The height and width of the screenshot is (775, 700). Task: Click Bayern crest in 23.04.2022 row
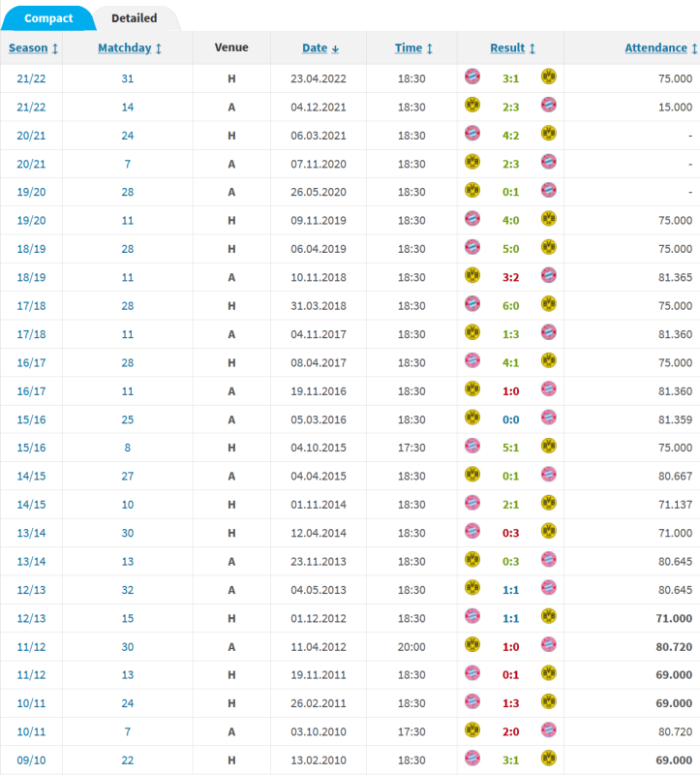click(472, 77)
